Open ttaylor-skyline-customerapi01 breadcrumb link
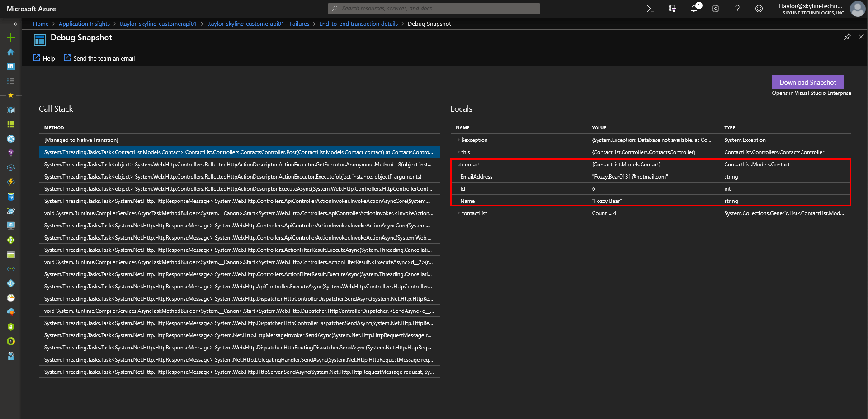 (x=158, y=24)
